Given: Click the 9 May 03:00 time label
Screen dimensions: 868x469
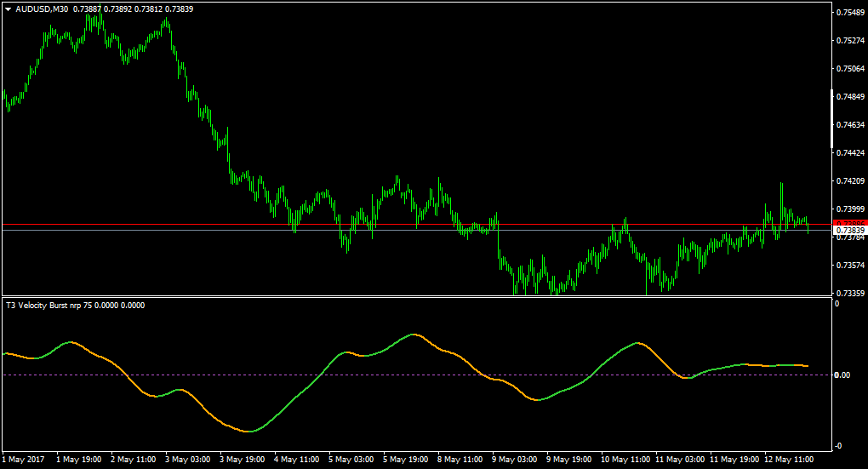Looking at the screenshot, I should [x=514, y=459].
